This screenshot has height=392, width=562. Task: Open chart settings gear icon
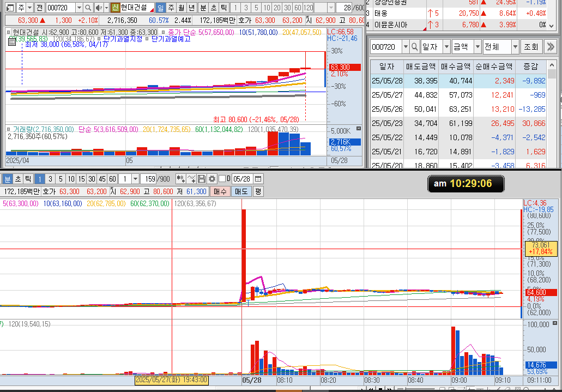212,179
